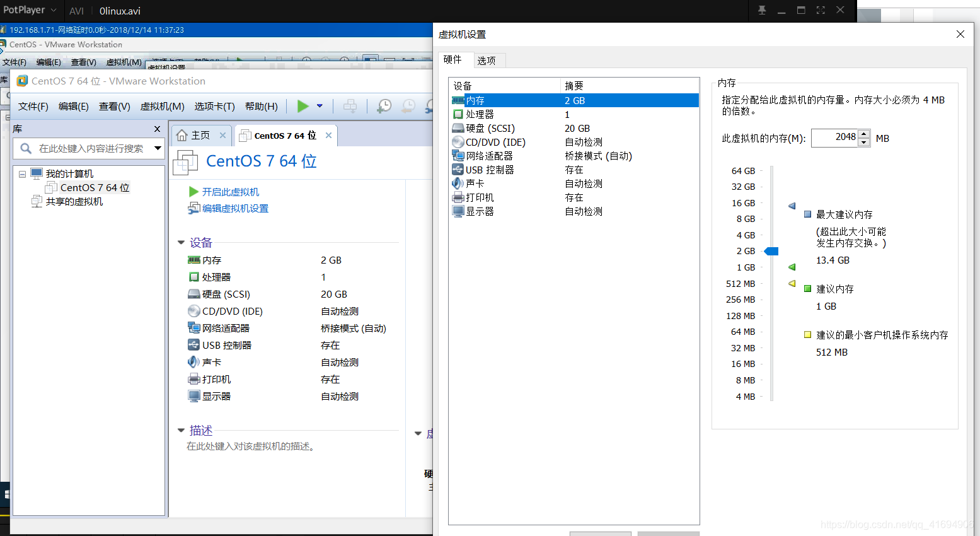This screenshot has height=536, width=980.
Task: Click the 编辑虚拟机设置 link
Action: [235, 209]
